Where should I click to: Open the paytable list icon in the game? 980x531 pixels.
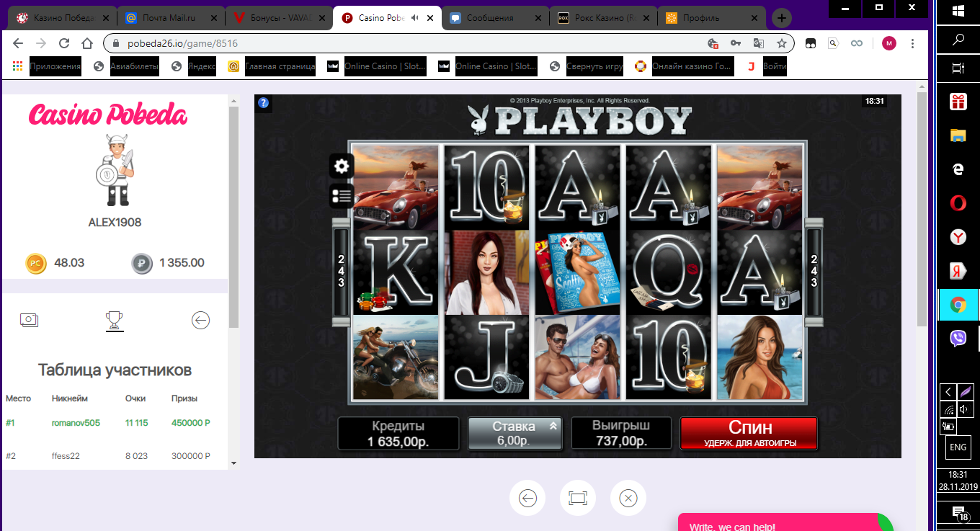(x=342, y=195)
